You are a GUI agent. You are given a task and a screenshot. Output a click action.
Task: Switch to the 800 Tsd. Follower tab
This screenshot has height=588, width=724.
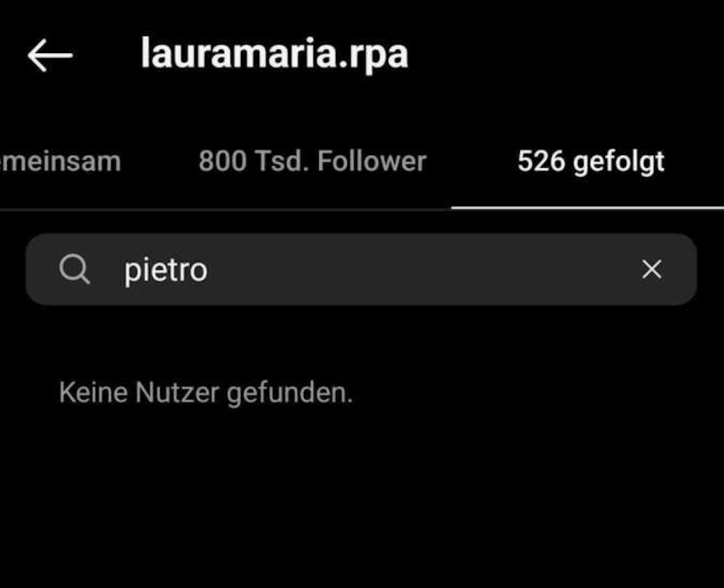[312, 162]
